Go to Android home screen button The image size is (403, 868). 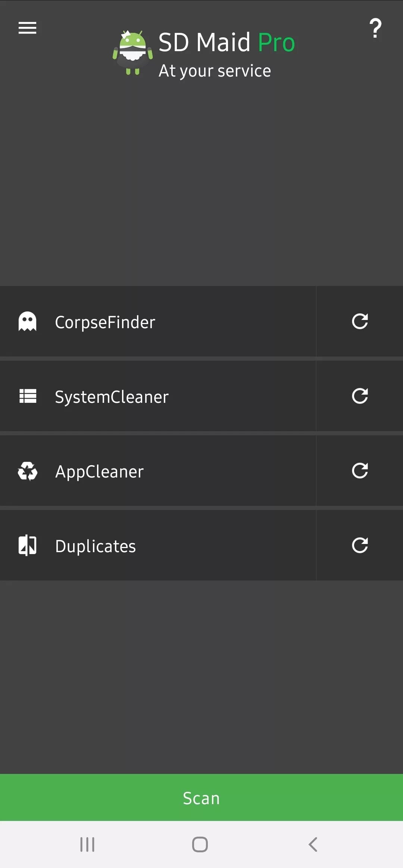200,844
